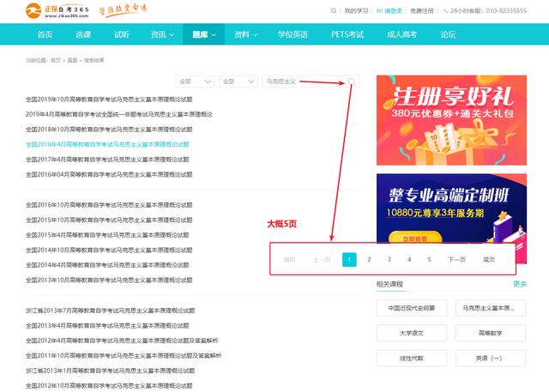Click the search icon beside 马克思主义 field
Screen dimensions: 549x392
click(x=352, y=81)
